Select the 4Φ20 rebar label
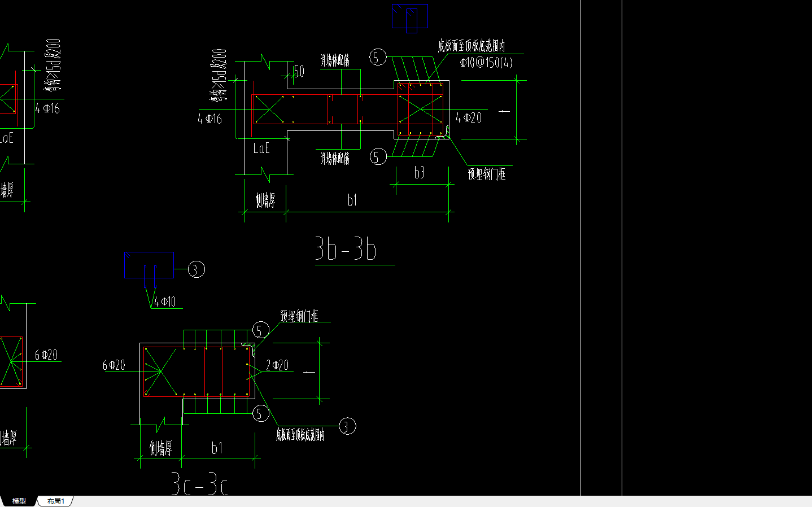Screen dimensions: 812x507 tap(469, 117)
